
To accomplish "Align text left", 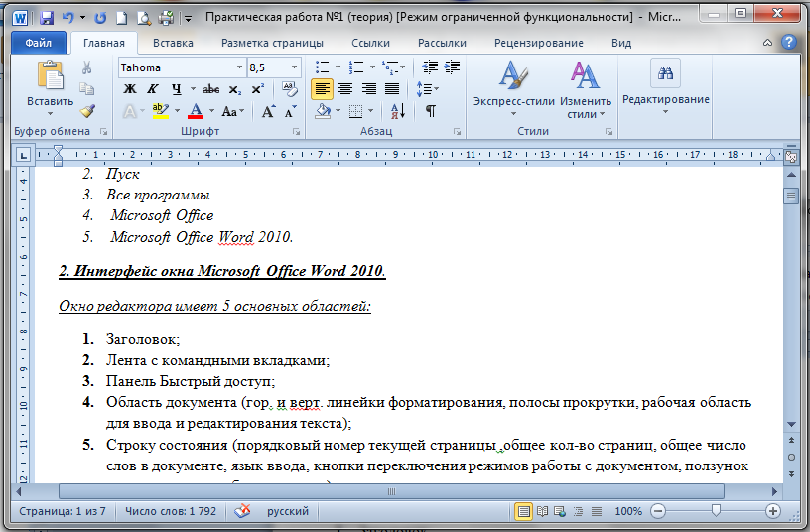I will (322, 89).
